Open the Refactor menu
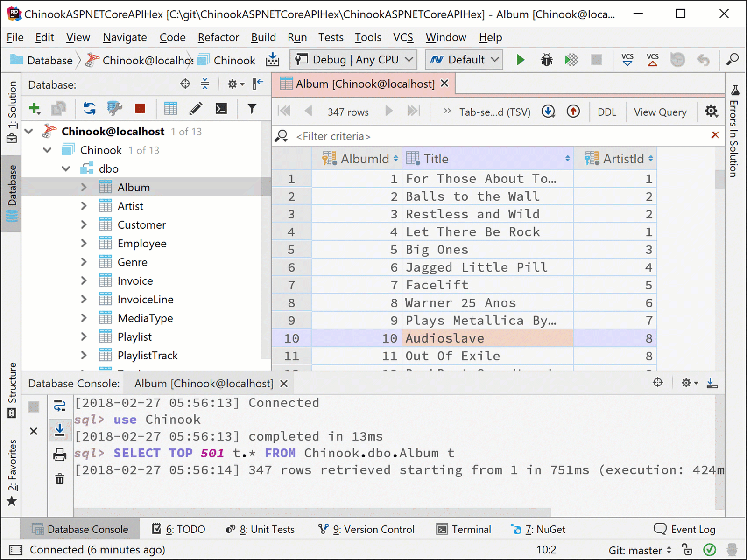The width and height of the screenshot is (747, 560). point(218,37)
